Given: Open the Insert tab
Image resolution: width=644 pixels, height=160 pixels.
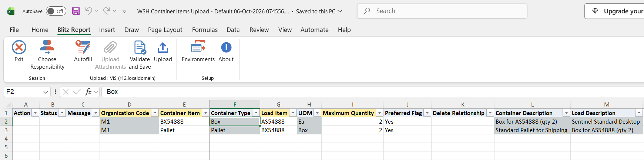Looking at the screenshot, I should [107, 30].
